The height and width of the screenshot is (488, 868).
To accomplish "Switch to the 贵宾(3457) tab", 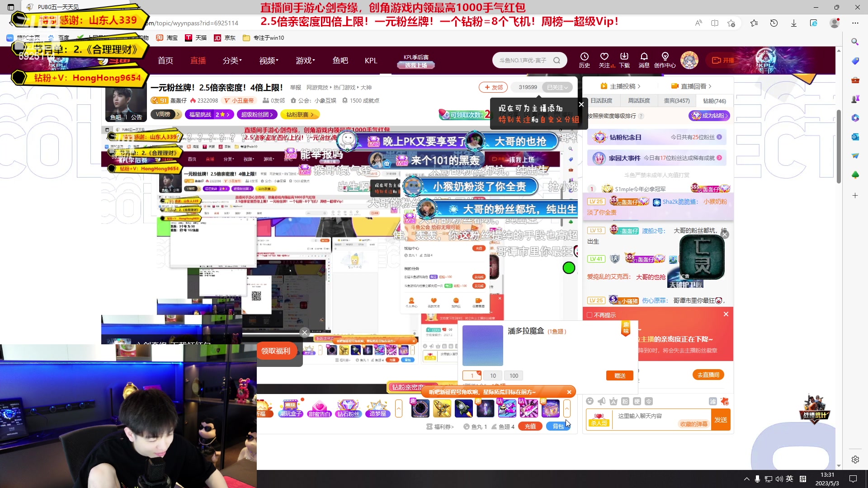I will point(676,101).
